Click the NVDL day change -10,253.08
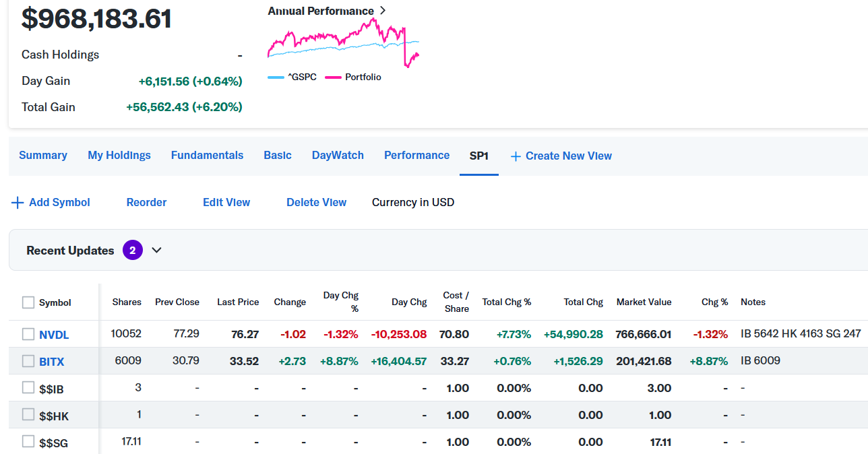Image resolution: width=868 pixels, height=454 pixels. 399,334
